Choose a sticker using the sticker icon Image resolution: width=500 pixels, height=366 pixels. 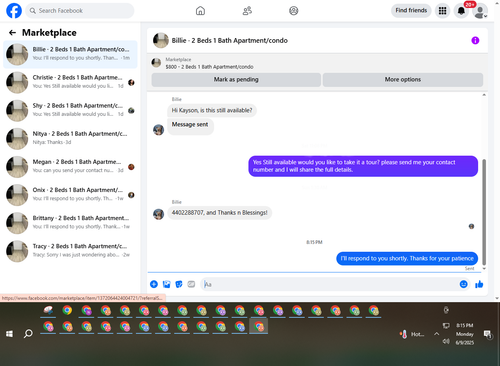(x=179, y=284)
